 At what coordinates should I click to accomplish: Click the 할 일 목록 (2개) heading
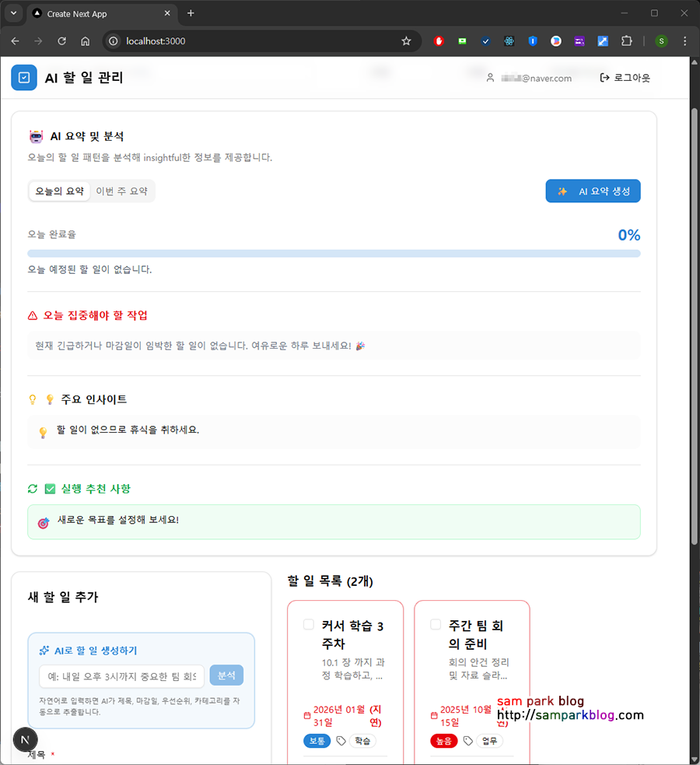click(x=330, y=581)
